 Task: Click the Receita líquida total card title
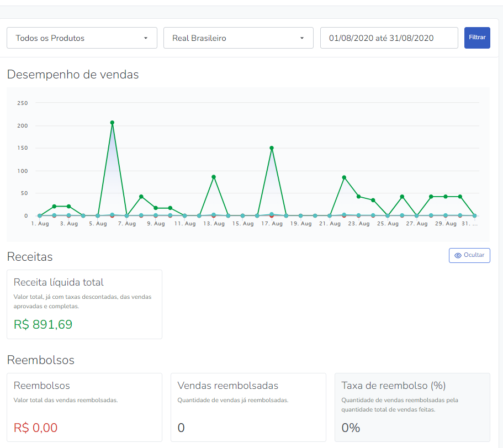click(59, 282)
